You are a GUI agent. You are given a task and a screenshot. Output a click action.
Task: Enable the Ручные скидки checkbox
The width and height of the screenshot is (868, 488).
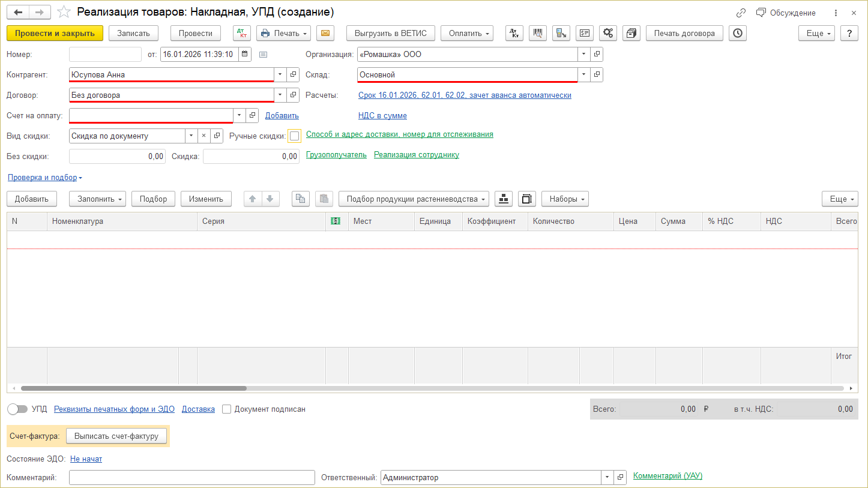coord(294,136)
